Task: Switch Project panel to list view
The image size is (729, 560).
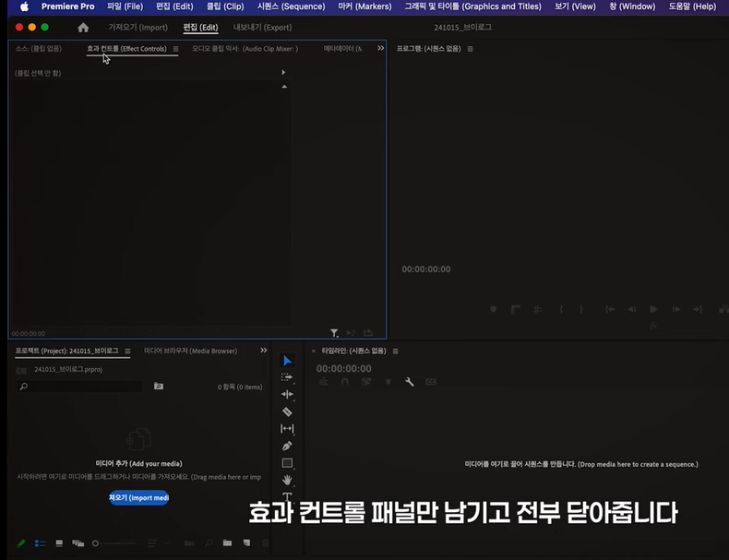Action: pos(40,543)
